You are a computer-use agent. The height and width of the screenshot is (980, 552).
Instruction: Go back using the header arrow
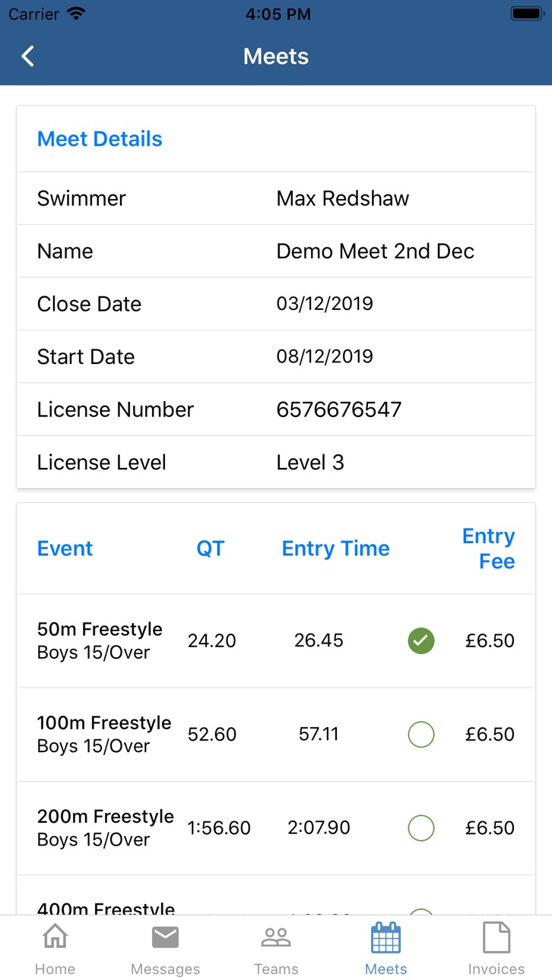(28, 56)
